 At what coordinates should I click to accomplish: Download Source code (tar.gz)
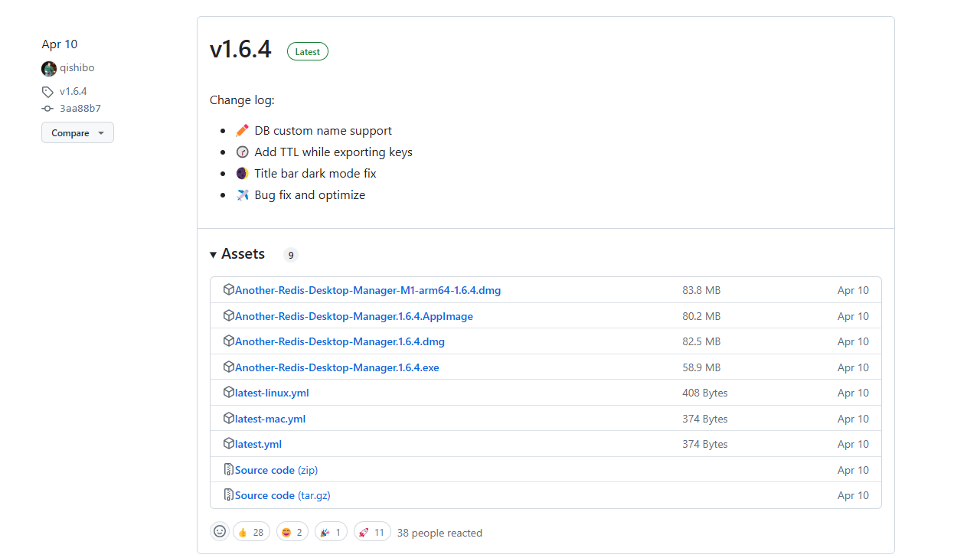pyautogui.click(x=283, y=495)
